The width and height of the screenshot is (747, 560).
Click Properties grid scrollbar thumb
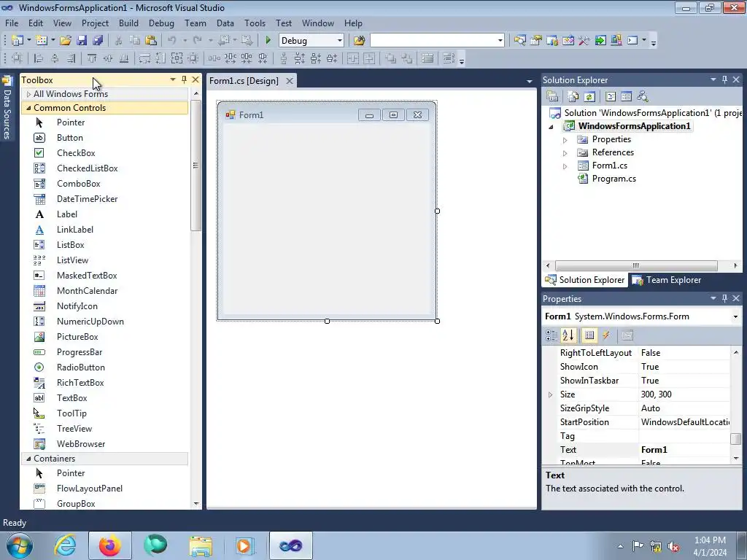(736, 438)
